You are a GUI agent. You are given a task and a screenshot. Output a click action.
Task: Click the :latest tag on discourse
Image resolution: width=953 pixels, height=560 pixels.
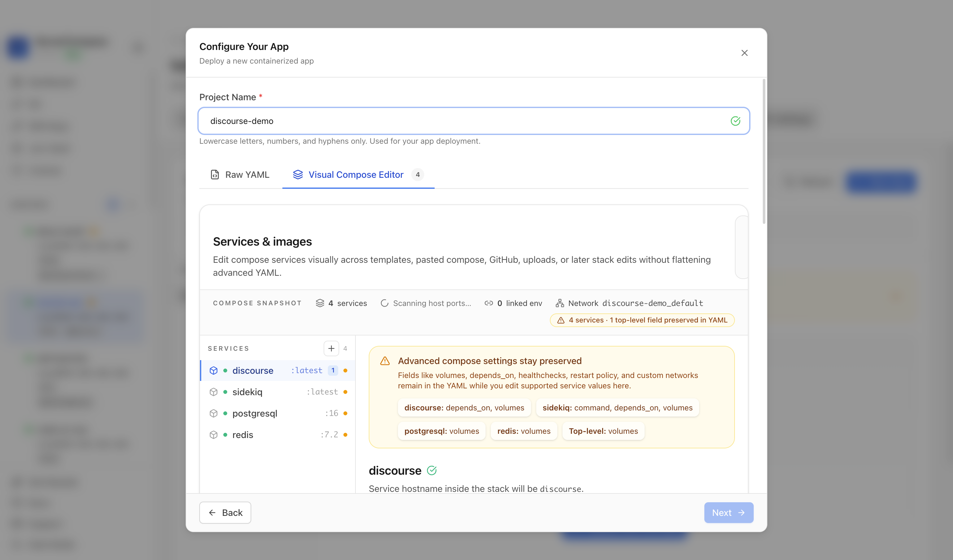tap(306, 371)
